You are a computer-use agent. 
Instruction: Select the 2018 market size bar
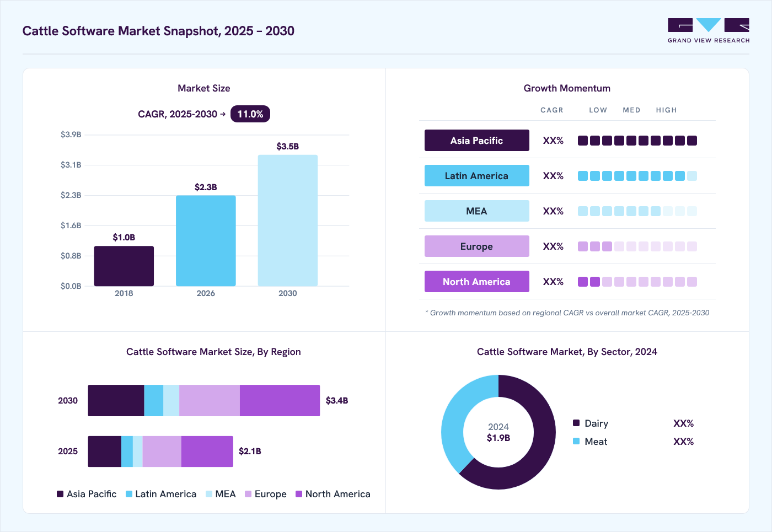[x=124, y=266]
